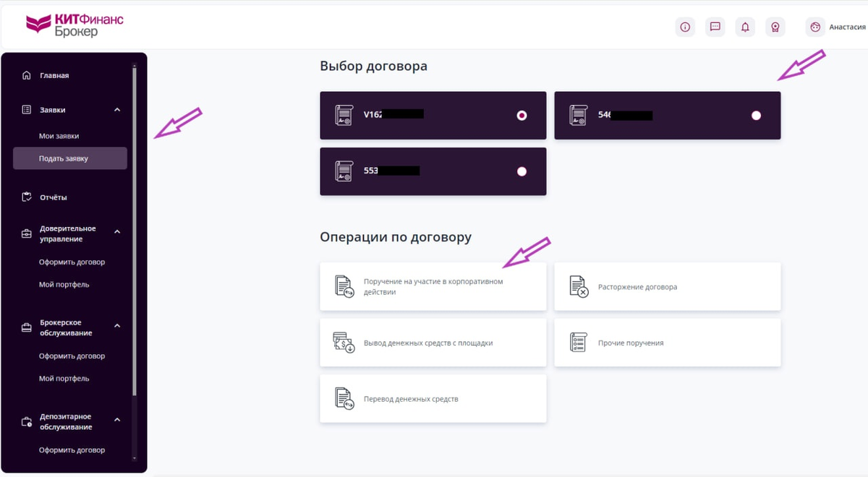The width and height of the screenshot is (868, 477).
Task: Click the V162 contract number text
Action: [x=373, y=114]
